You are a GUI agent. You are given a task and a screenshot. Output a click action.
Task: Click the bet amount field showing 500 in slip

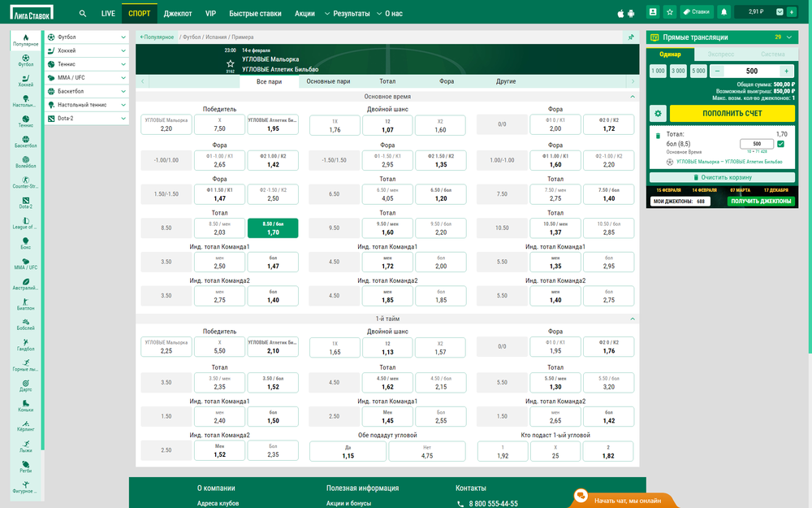757,144
